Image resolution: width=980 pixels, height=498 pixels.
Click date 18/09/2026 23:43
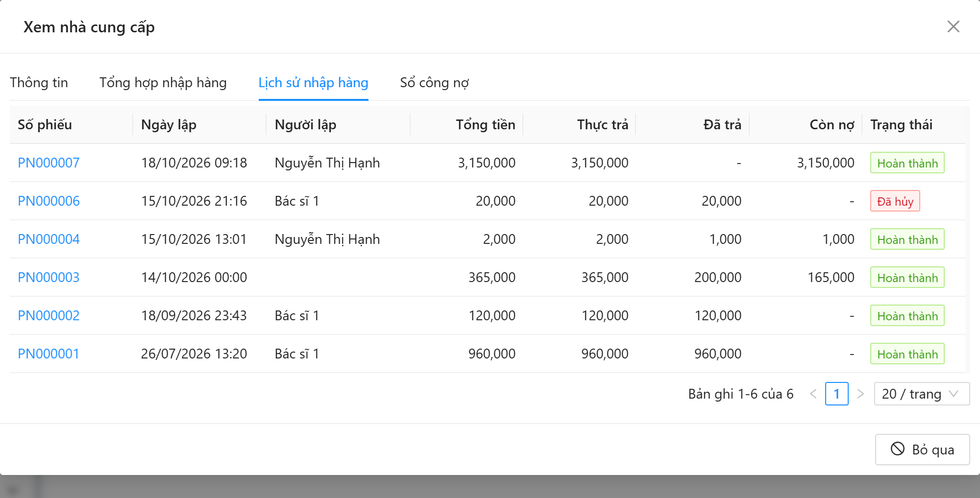click(194, 315)
